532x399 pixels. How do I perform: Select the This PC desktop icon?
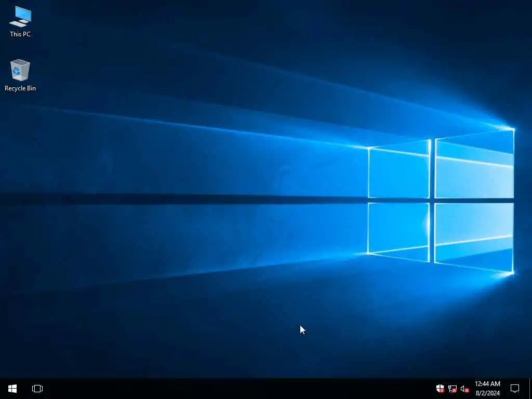point(20,21)
